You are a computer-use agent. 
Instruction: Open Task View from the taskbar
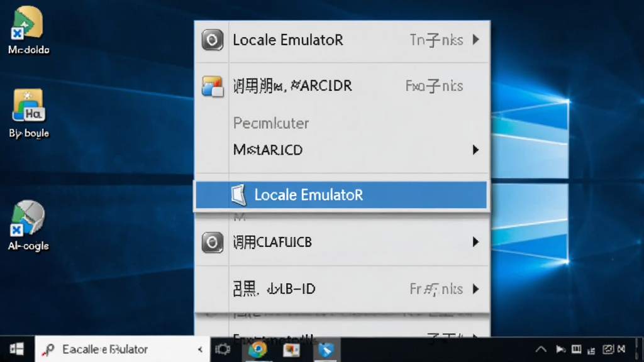point(223,349)
